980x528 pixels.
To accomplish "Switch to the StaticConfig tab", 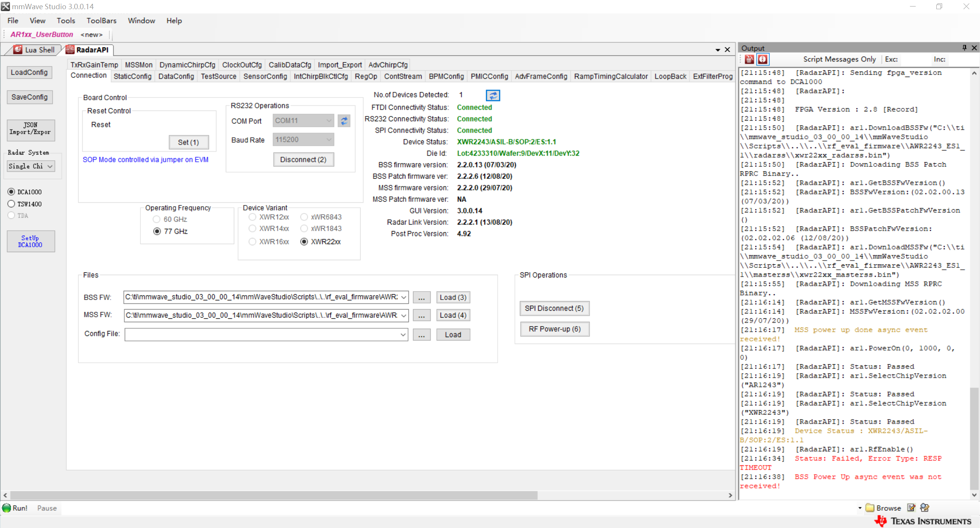I will 132,76.
